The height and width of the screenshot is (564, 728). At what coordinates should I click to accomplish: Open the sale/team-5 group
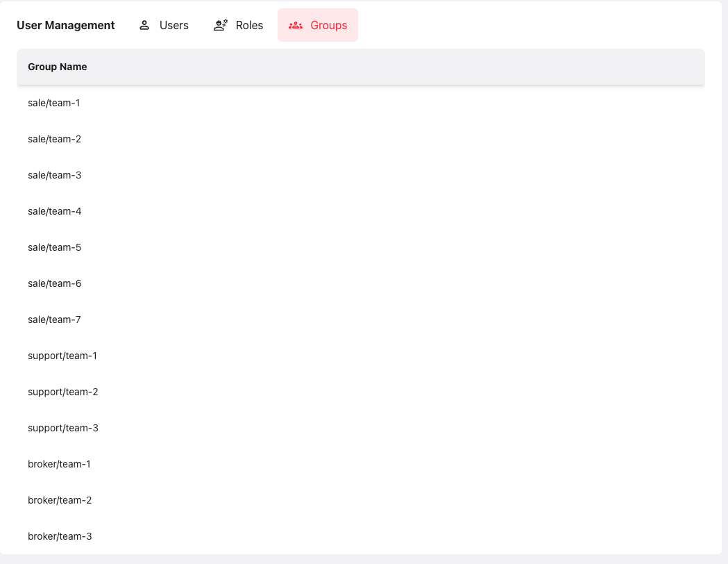click(361, 247)
